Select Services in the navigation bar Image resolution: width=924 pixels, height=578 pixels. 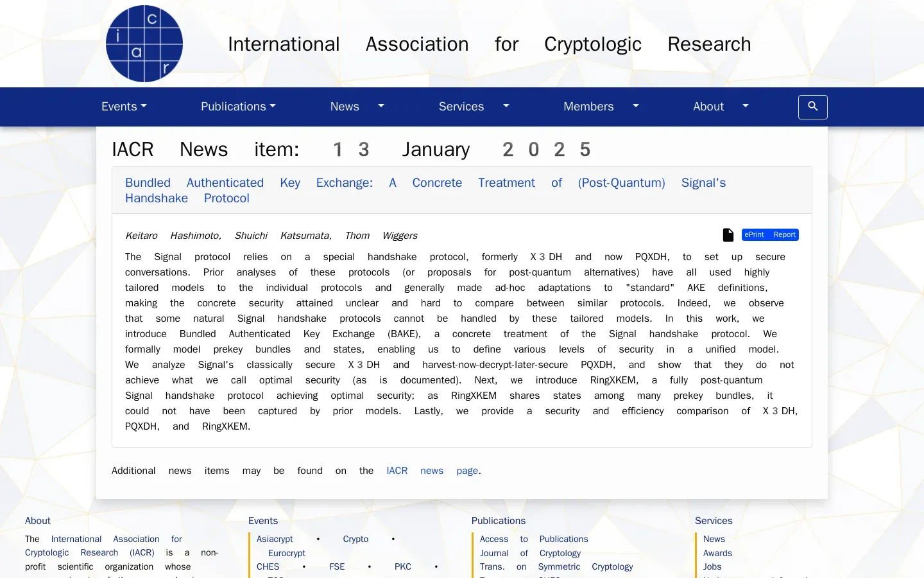coord(461,107)
